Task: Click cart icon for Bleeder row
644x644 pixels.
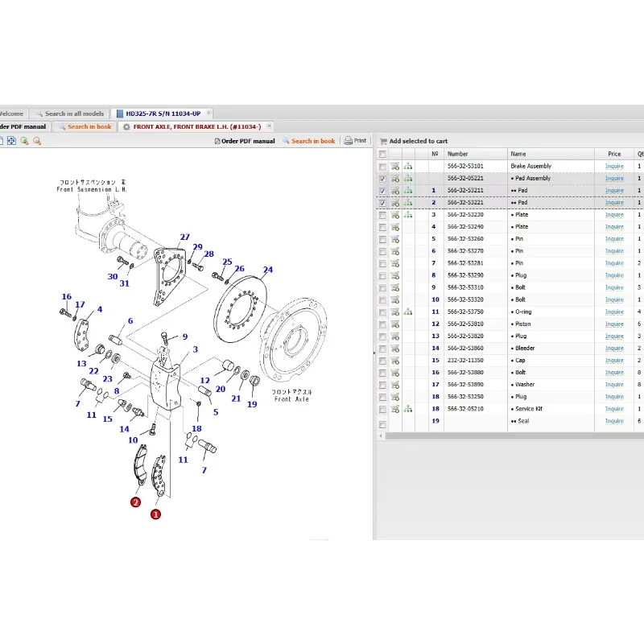Action: click(395, 349)
